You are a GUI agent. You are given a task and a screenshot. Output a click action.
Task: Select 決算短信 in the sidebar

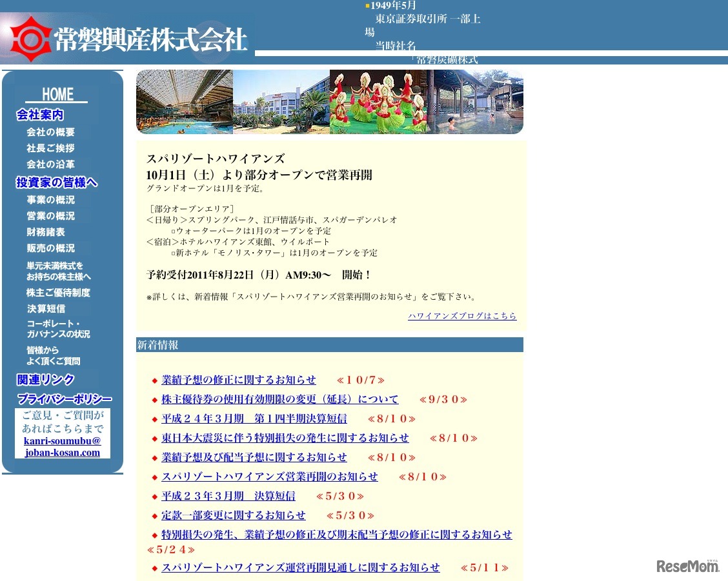pos(45,309)
